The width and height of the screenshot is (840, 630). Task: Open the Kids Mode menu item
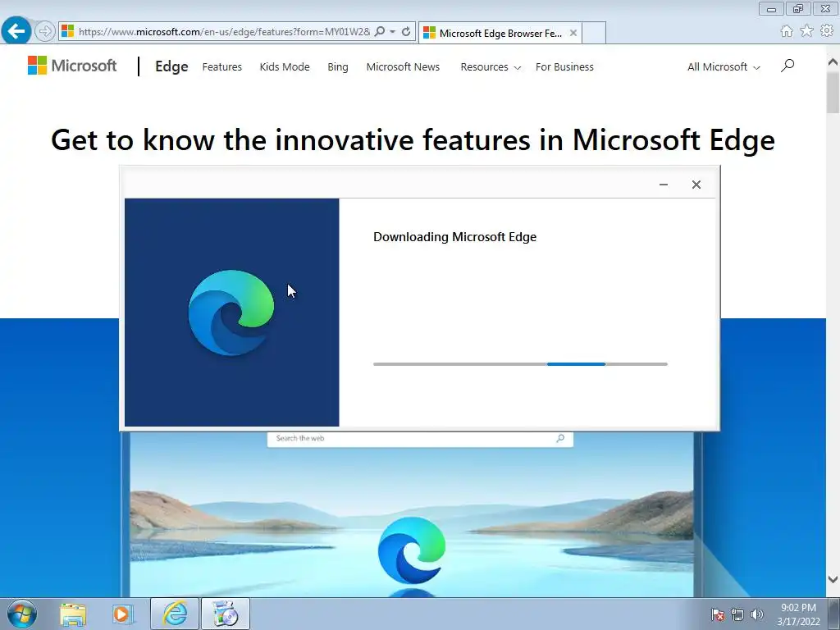(x=285, y=67)
